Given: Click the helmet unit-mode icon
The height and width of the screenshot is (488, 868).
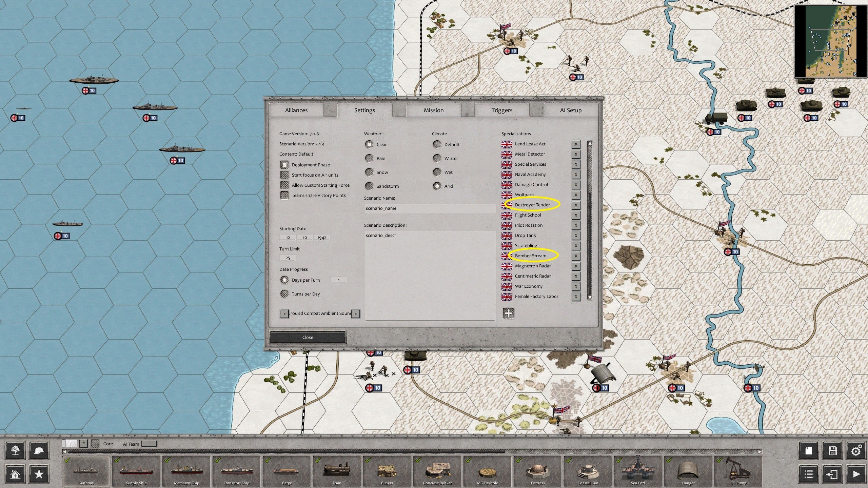Looking at the screenshot, I should pyautogui.click(x=39, y=451).
